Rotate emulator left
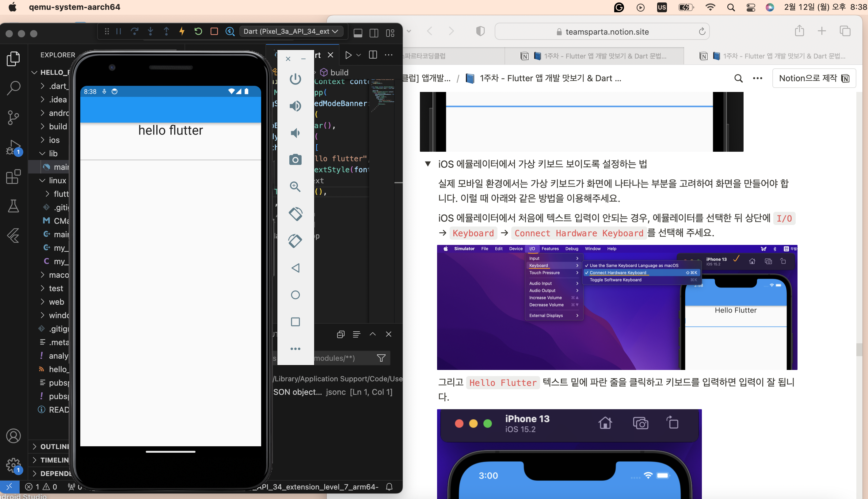 pyautogui.click(x=295, y=214)
